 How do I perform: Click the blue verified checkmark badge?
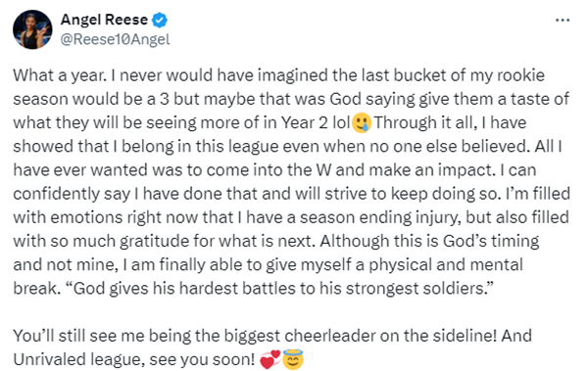point(160,20)
